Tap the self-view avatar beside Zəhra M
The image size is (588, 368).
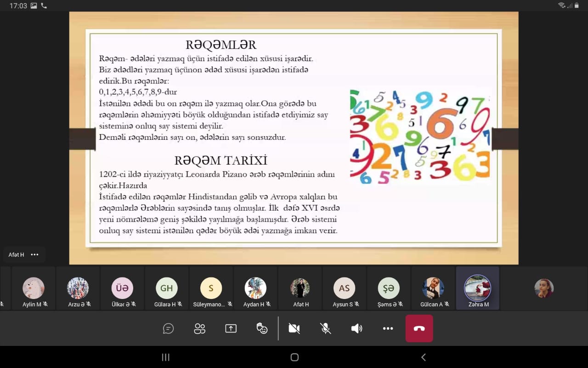(x=544, y=288)
